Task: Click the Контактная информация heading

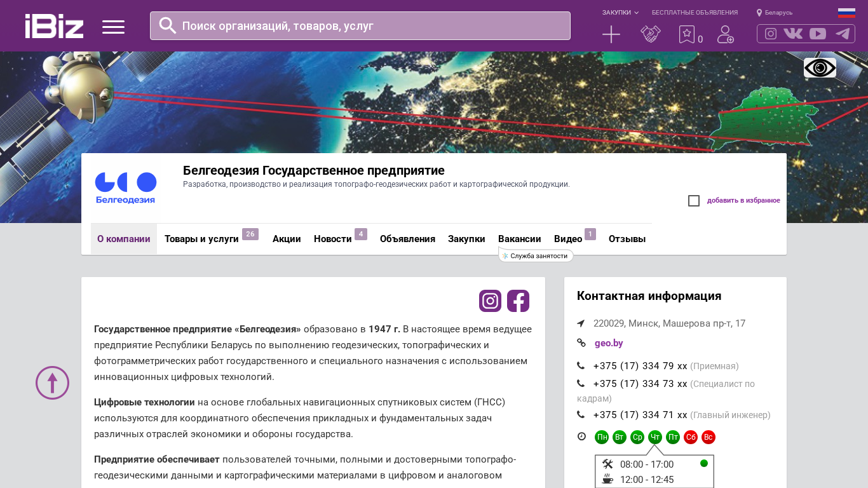Action: 649,296
